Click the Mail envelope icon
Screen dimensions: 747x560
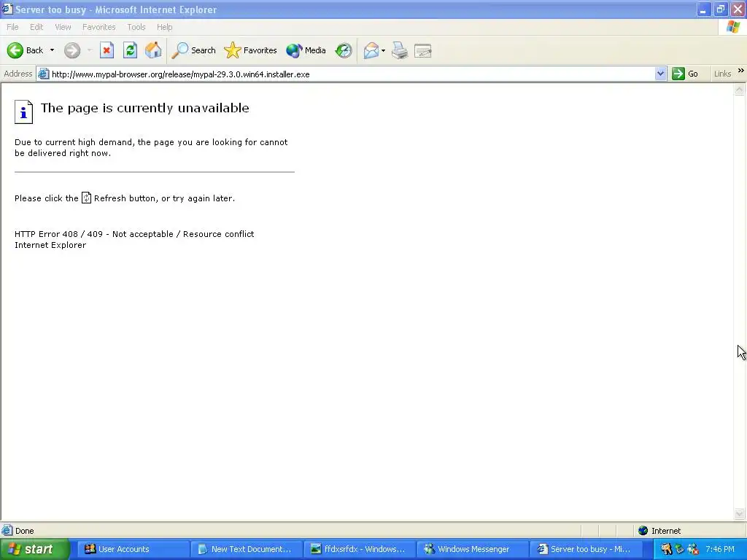[371, 50]
